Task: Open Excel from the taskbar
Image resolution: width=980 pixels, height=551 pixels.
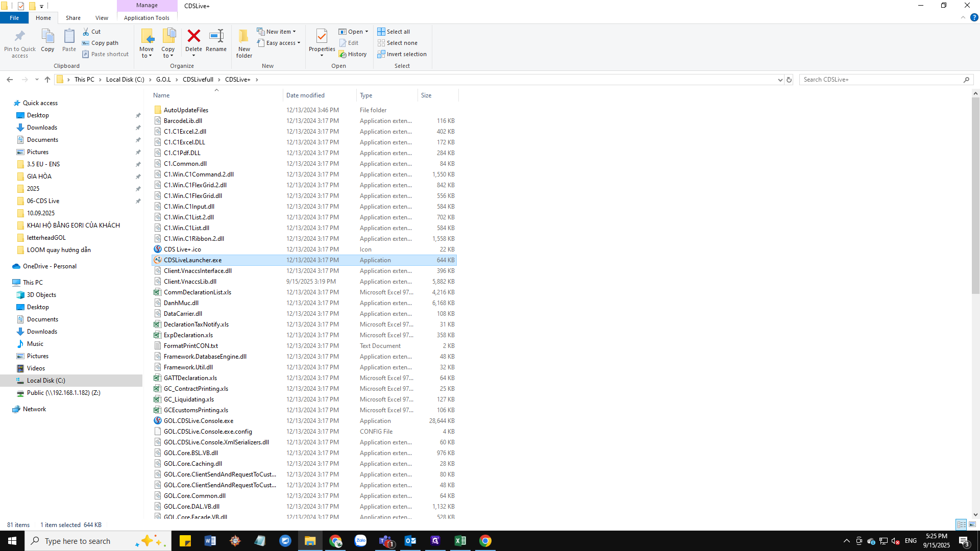Action: [x=460, y=541]
